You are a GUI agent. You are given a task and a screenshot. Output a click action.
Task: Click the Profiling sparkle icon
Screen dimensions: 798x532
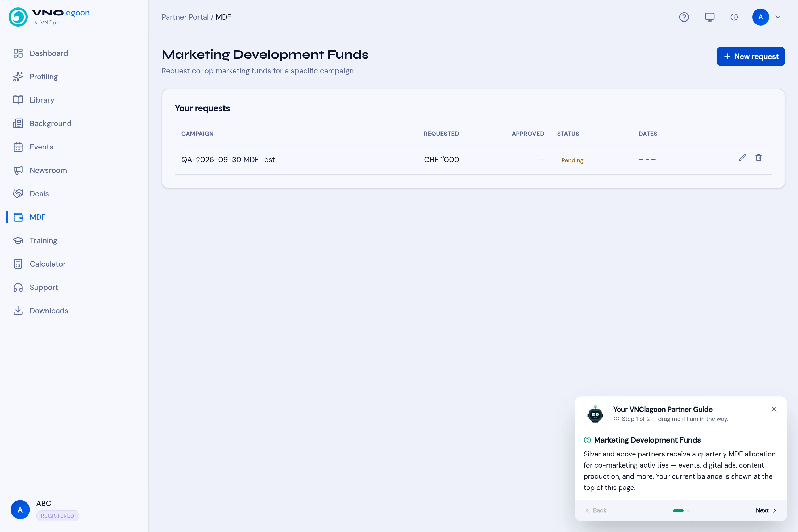click(18, 77)
